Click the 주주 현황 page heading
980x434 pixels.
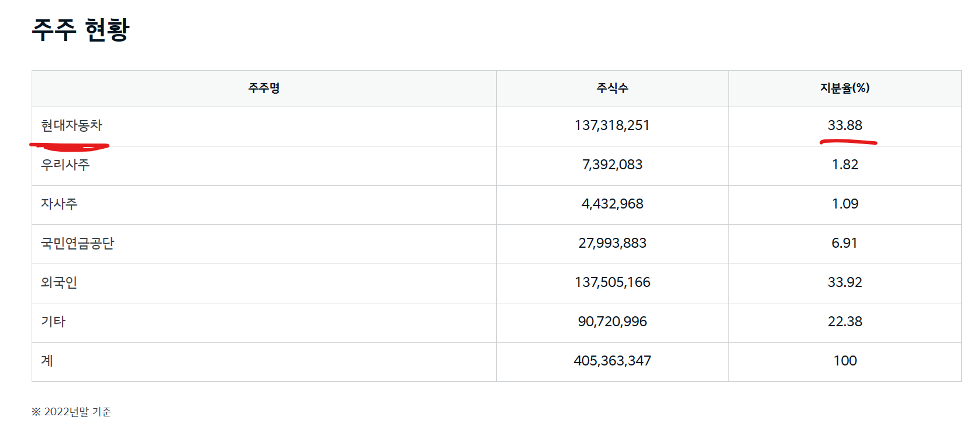[x=80, y=29]
